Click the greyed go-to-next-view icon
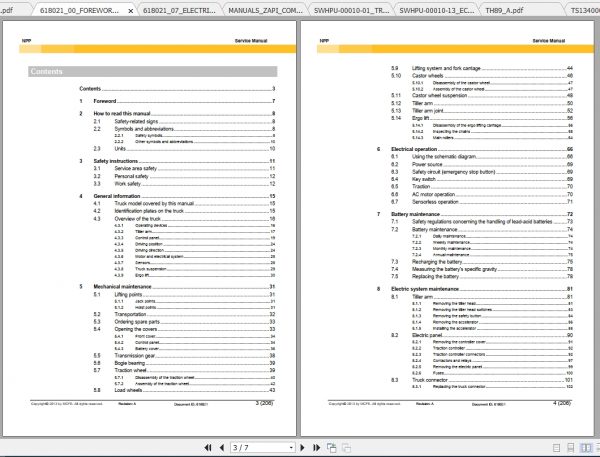Image resolution: width=600 pixels, height=457 pixels. tap(346, 447)
